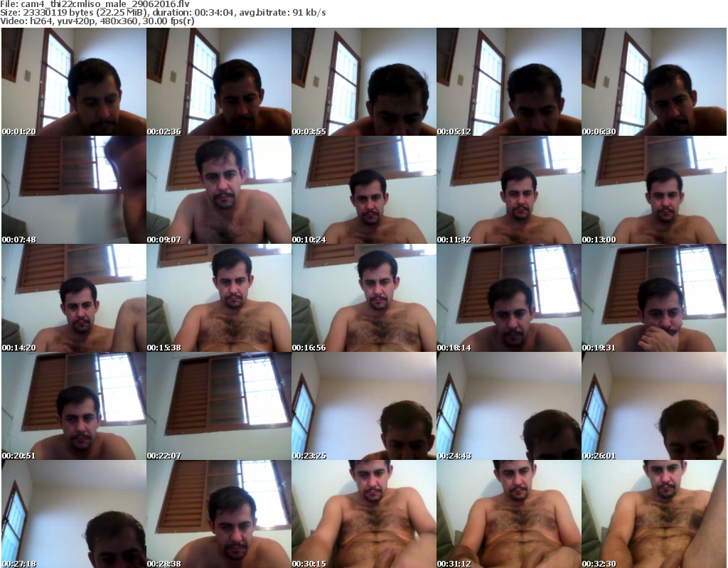Open the thumbnail stamped 00:28:38

pyautogui.click(x=219, y=514)
